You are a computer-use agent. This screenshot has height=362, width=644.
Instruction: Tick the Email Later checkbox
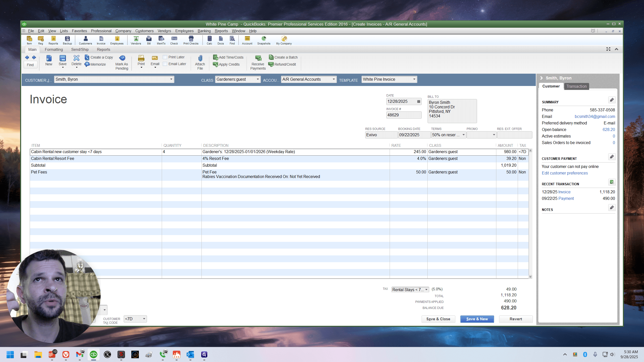coord(165,64)
